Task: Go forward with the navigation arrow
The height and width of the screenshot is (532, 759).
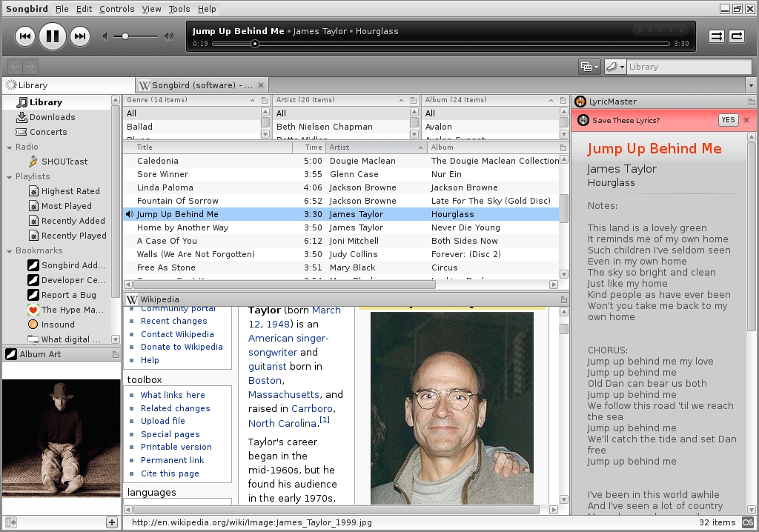Action: point(30,67)
